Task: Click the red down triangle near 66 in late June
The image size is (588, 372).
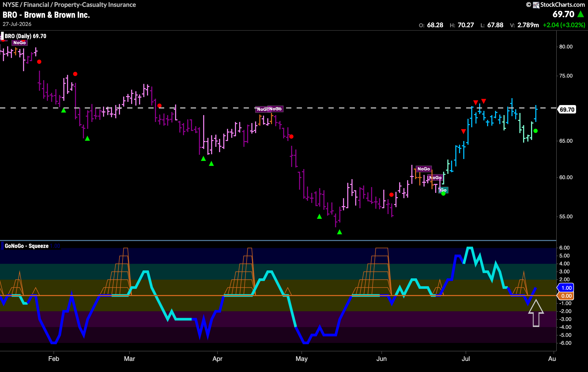Action: (x=464, y=131)
